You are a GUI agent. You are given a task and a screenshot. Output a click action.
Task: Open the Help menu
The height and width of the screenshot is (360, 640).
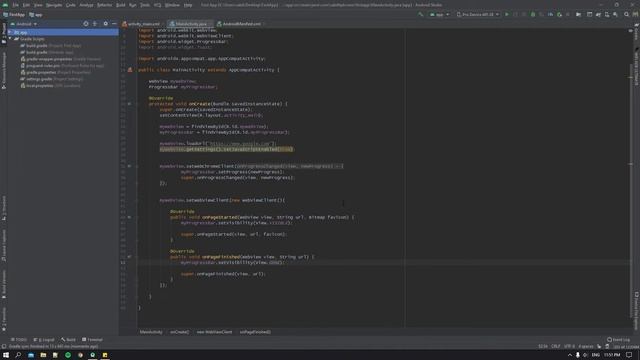pos(188,5)
